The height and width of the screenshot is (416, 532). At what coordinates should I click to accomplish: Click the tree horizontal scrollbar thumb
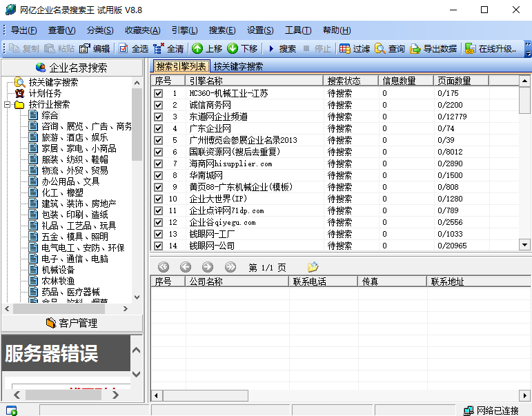point(59,309)
